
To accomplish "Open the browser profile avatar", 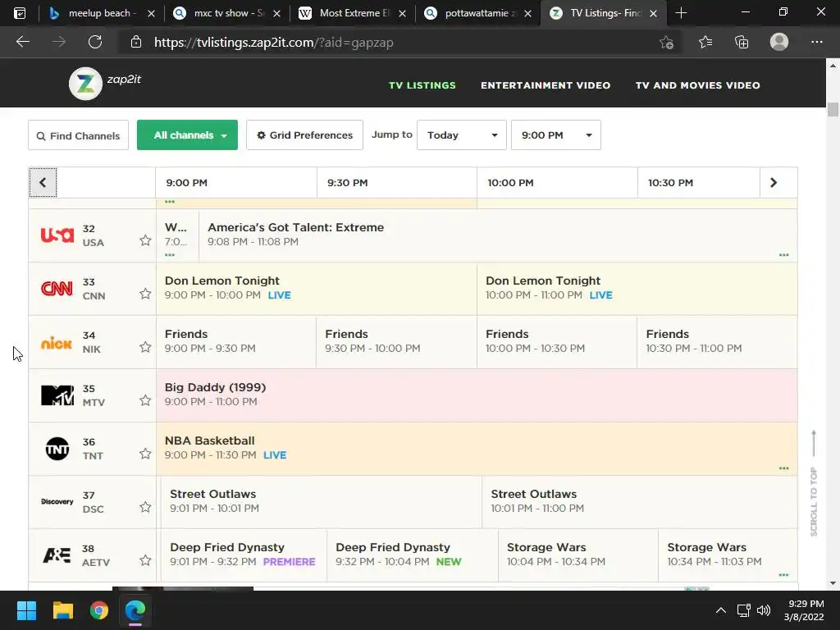I will (x=779, y=42).
